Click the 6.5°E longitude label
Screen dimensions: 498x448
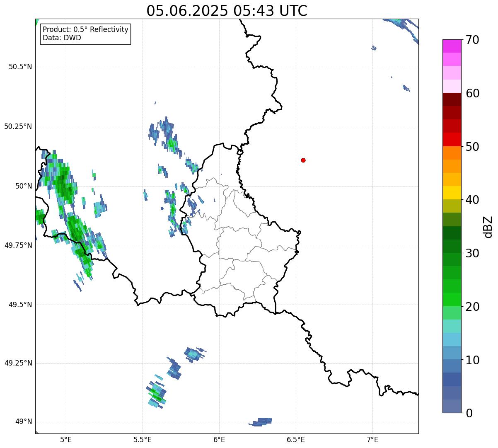point(296,439)
